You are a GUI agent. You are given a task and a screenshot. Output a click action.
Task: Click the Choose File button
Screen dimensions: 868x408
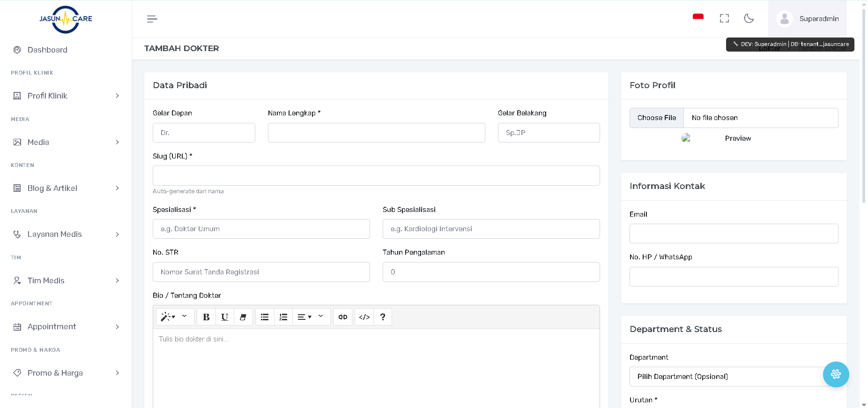(657, 118)
